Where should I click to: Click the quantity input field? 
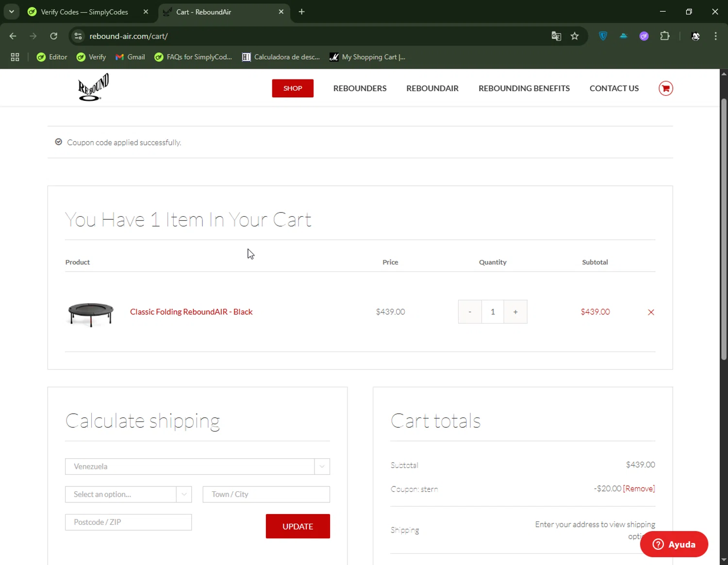coord(493,312)
